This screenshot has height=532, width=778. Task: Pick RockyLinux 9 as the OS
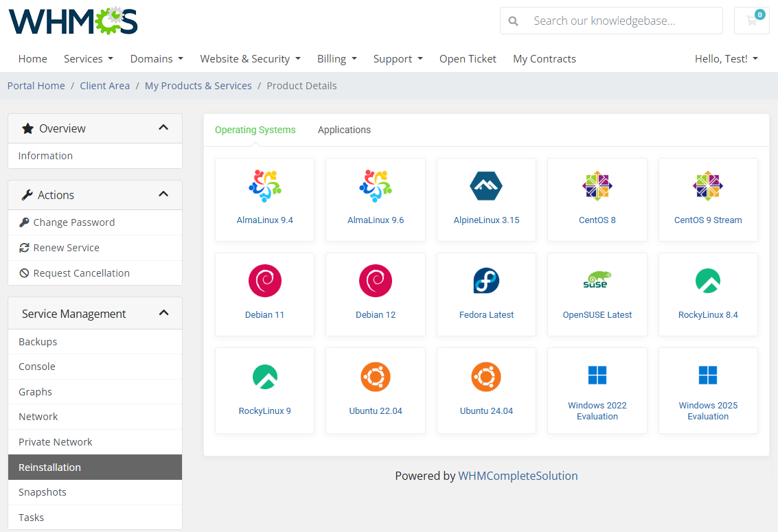[264, 391]
